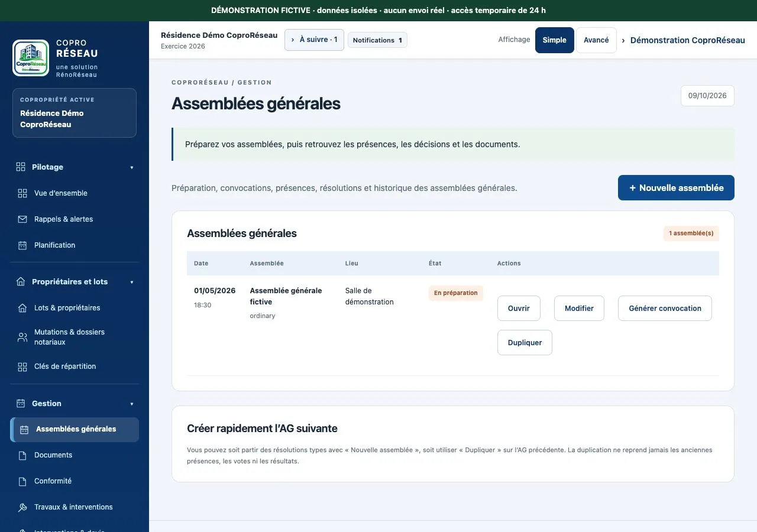Create a Nouvelle assemblée
The width and height of the screenshot is (757, 532).
click(676, 188)
